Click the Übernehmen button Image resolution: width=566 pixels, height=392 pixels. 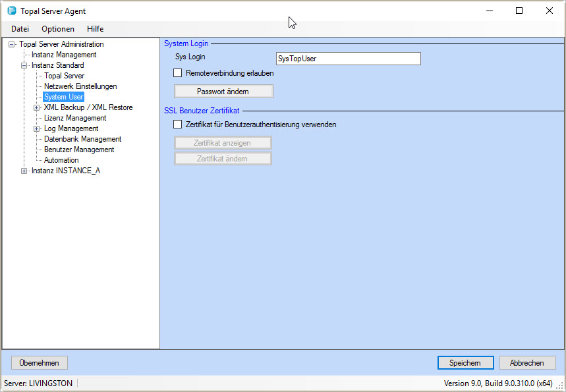tap(40, 363)
